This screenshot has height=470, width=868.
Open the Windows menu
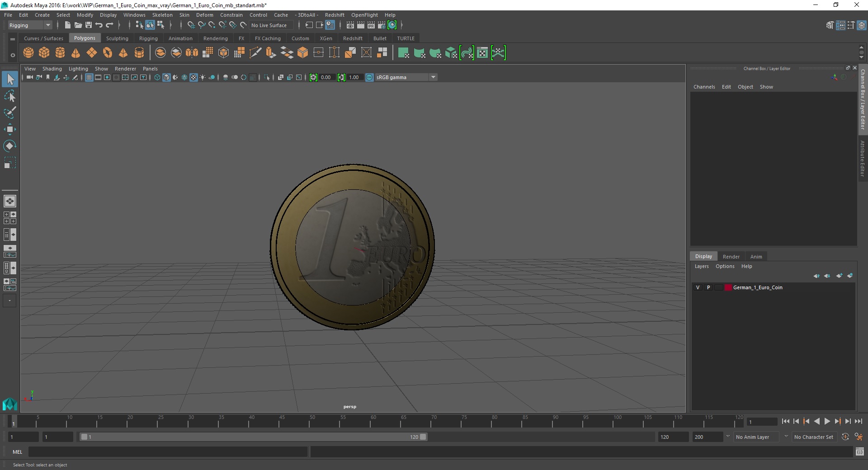(x=134, y=15)
